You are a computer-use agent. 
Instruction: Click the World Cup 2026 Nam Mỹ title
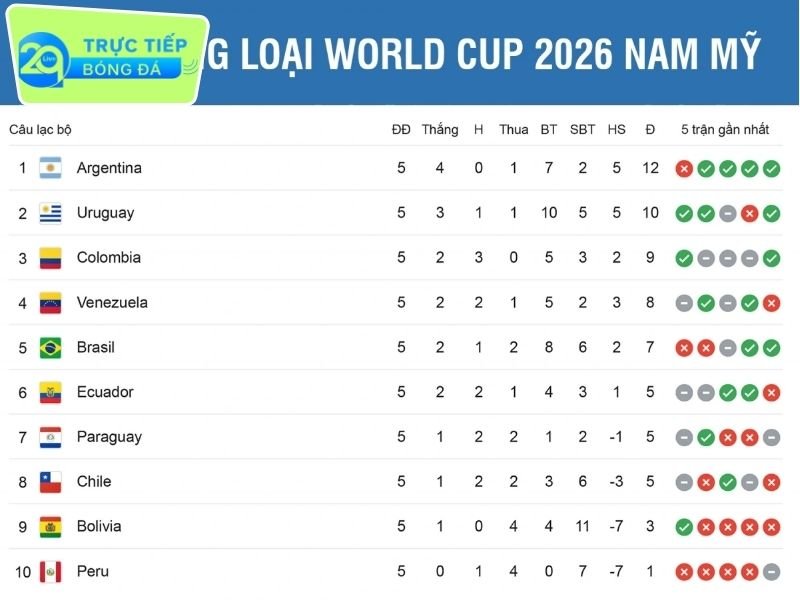click(x=490, y=52)
